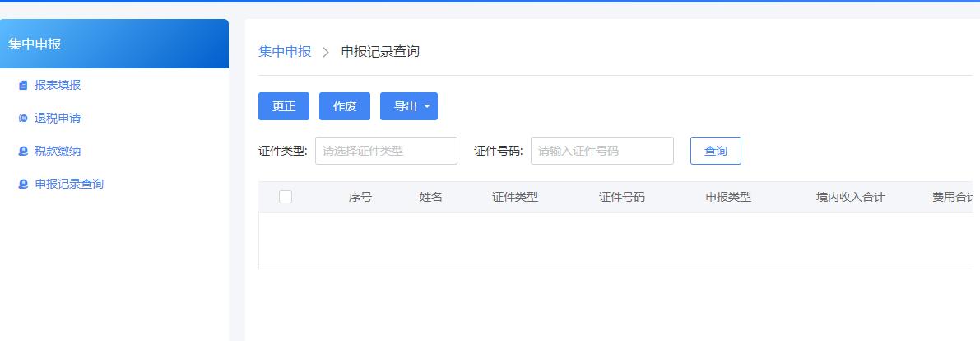Click the 更正 button

click(x=284, y=106)
